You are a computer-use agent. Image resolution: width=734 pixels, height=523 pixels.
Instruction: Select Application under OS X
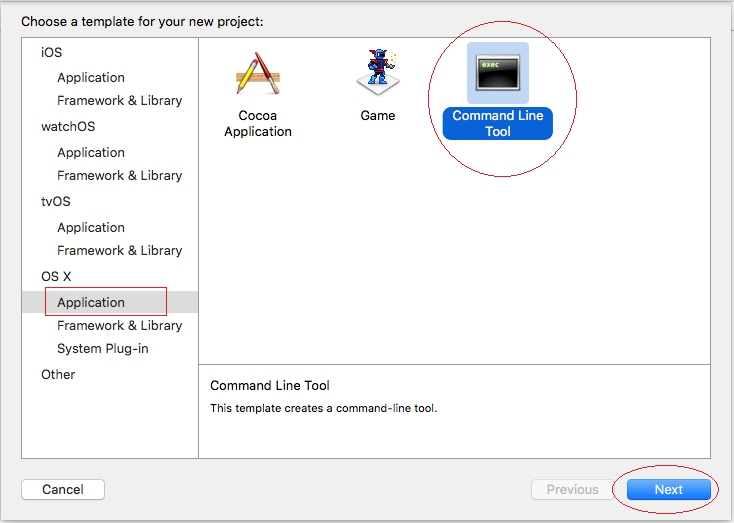coord(110,302)
